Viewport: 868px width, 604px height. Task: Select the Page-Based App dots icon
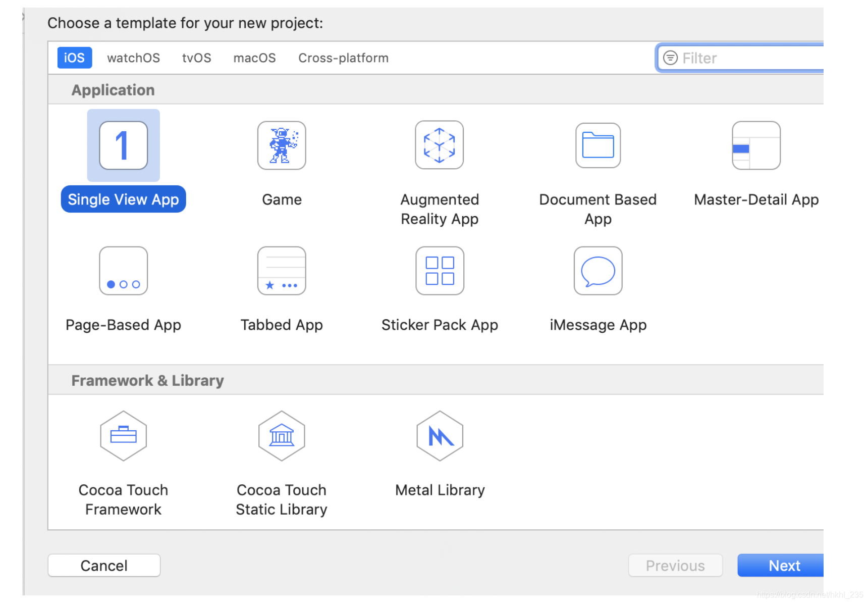tap(123, 271)
